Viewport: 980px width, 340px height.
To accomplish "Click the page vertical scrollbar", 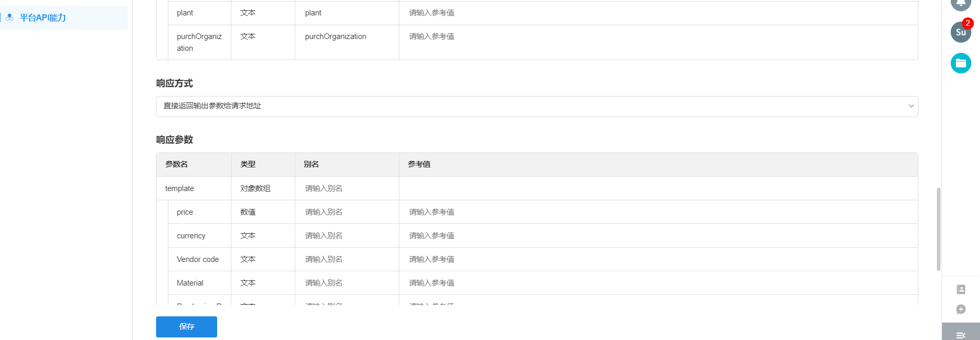I will (x=938, y=229).
